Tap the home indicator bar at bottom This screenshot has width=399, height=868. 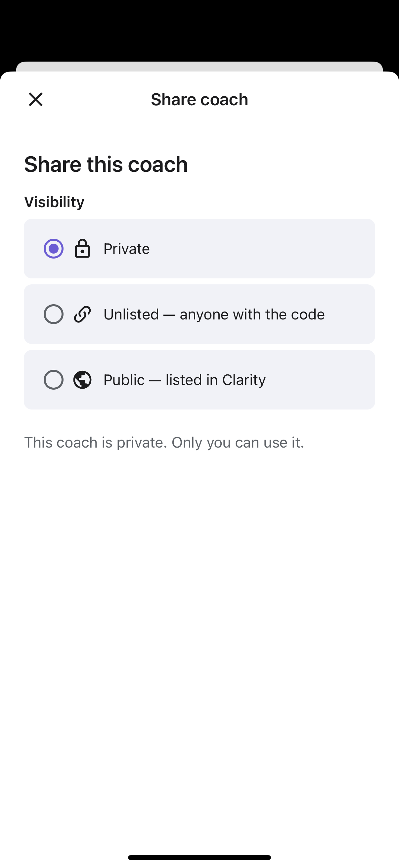199,857
